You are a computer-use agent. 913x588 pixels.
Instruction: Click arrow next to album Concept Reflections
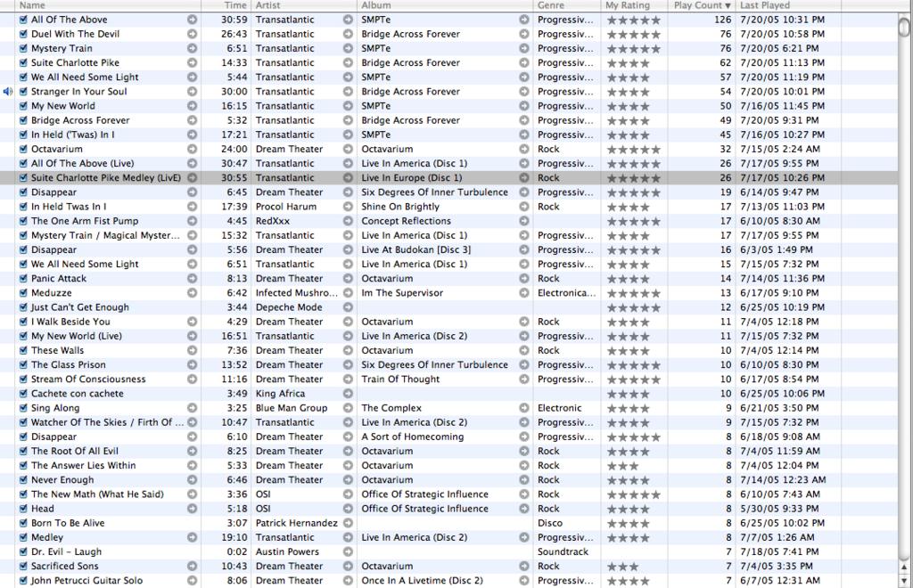[x=524, y=221]
